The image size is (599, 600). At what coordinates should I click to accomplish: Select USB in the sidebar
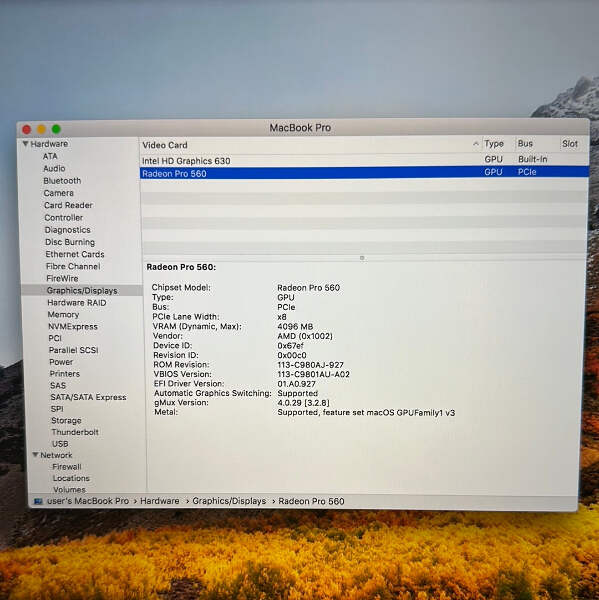tap(60, 444)
